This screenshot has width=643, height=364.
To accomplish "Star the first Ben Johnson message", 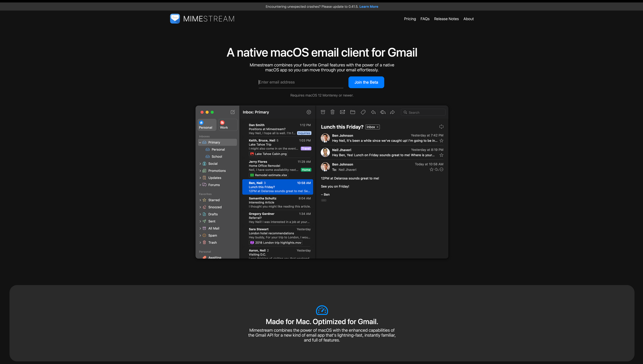I will coord(441,141).
